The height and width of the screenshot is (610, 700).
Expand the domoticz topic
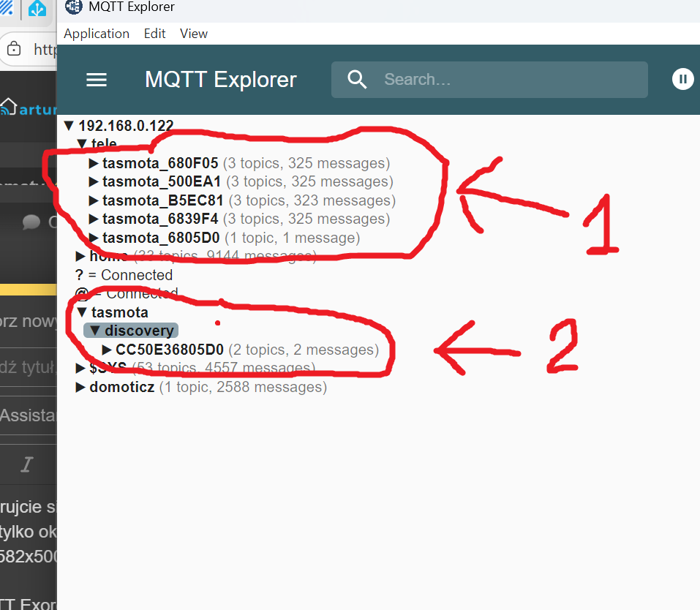tap(80, 387)
